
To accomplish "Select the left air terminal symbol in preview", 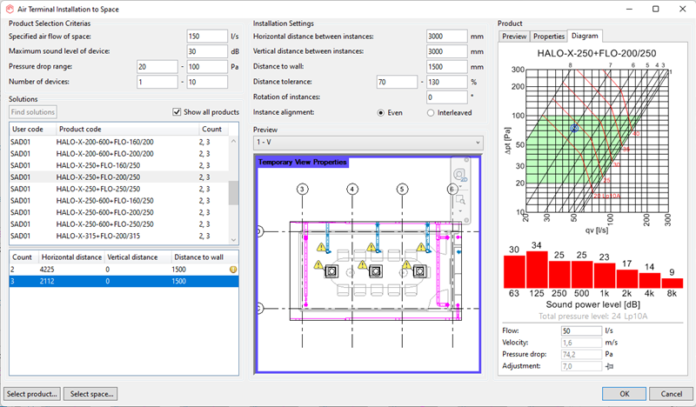I will pos(332,271).
